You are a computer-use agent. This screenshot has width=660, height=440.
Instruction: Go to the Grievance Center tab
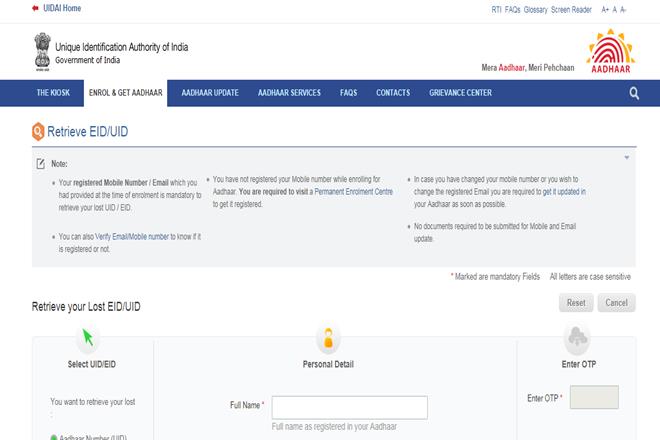(460, 93)
